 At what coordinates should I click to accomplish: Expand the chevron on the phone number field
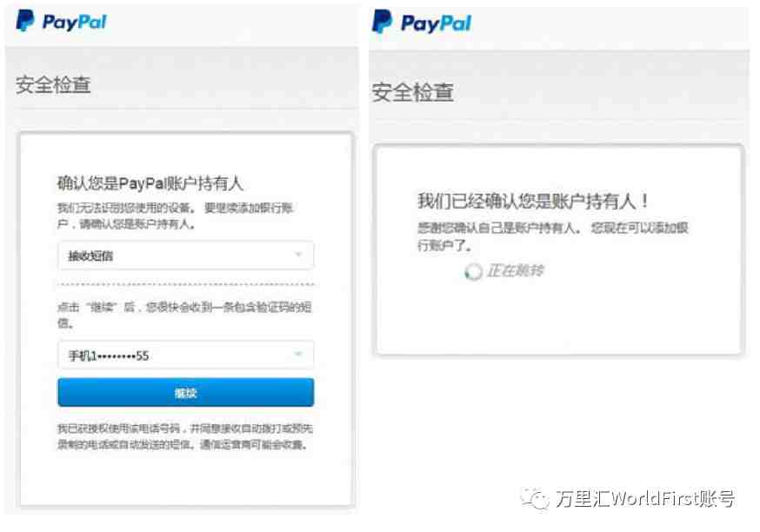(298, 354)
